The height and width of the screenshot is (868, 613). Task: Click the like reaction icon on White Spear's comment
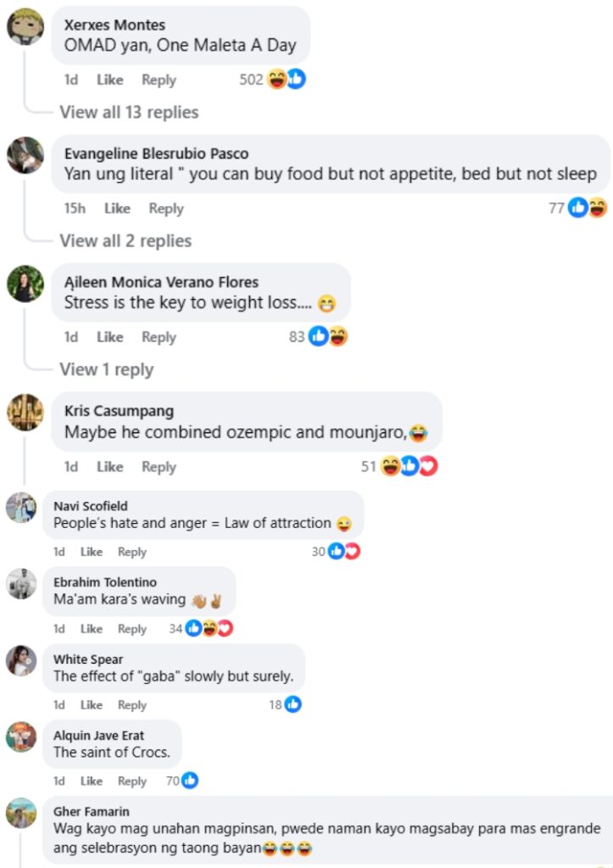point(293,704)
